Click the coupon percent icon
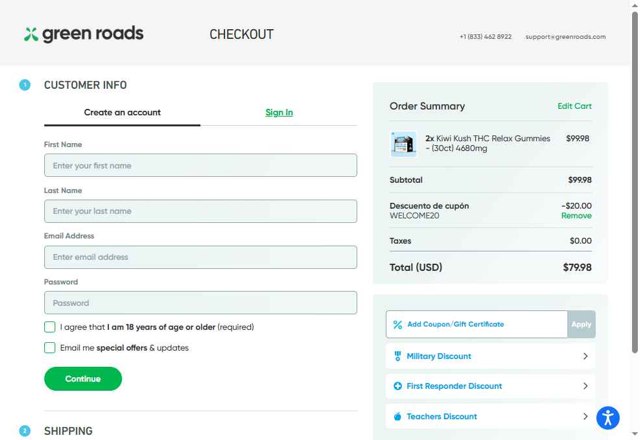The image size is (640, 440). pos(398,324)
